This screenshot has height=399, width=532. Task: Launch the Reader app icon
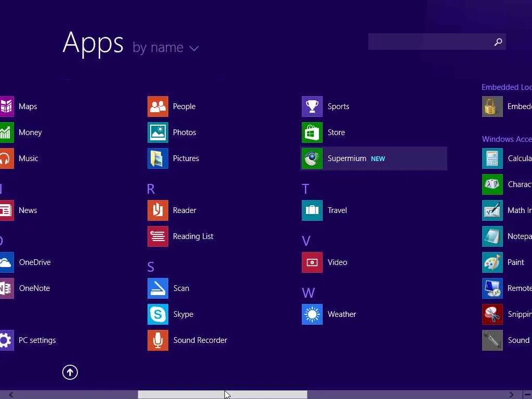pos(158,210)
